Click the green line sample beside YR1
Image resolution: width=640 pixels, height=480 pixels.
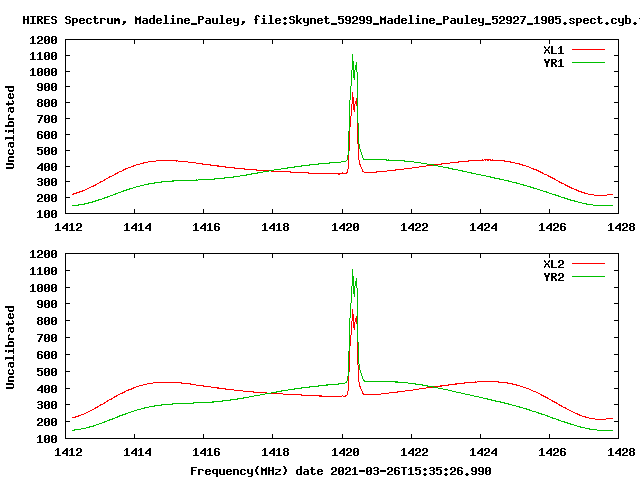(588, 63)
